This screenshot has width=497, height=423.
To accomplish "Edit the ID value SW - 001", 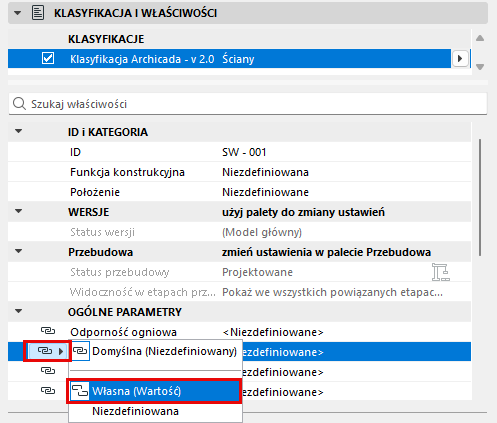I will click(244, 152).
